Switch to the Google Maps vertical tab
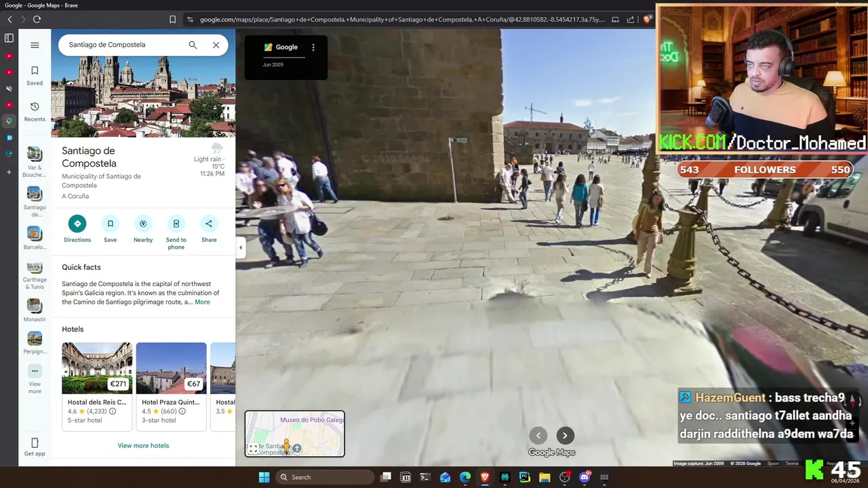The height and width of the screenshot is (488, 868). click(x=9, y=121)
